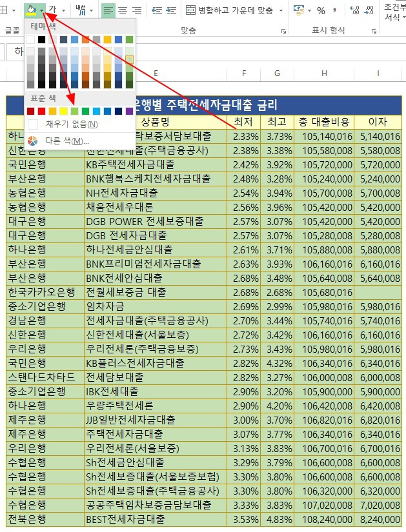Select cell KB주택전세자금대출

(x=156, y=164)
